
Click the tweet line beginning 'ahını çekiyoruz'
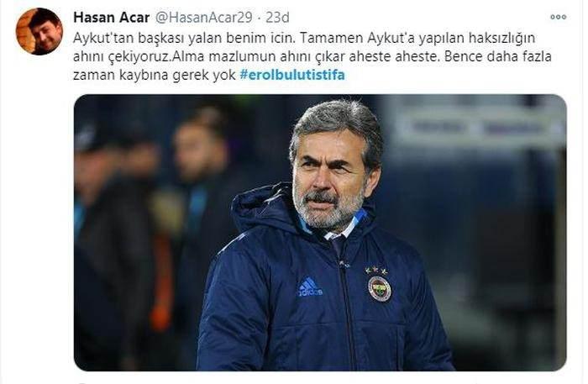pyautogui.click(x=312, y=56)
